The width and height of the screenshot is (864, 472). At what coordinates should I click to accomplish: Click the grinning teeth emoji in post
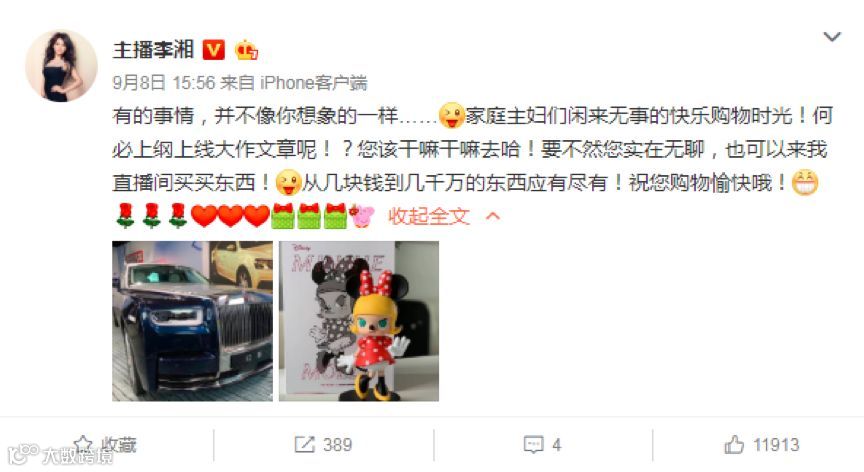(804, 182)
